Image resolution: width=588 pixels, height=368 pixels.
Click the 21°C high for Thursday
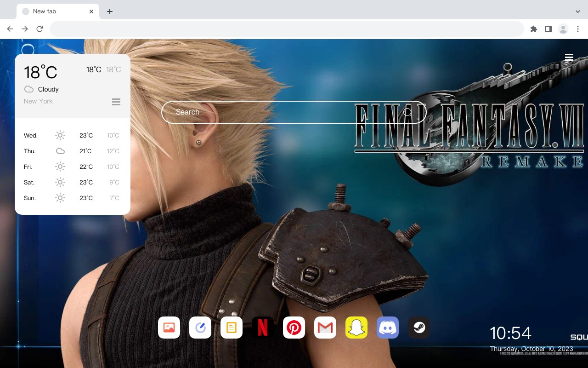[x=85, y=151]
